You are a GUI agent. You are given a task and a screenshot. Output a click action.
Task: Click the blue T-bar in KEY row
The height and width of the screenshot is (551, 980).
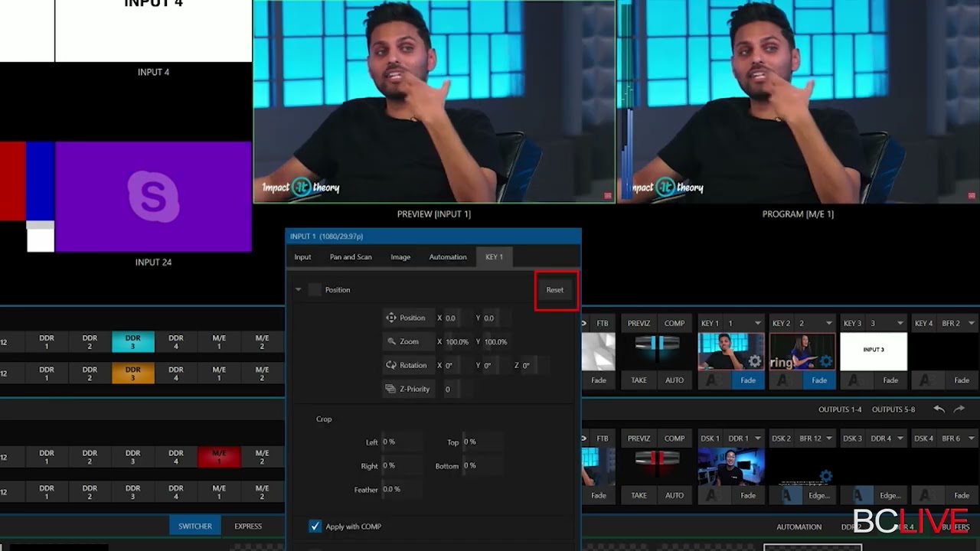coord(657,344)
